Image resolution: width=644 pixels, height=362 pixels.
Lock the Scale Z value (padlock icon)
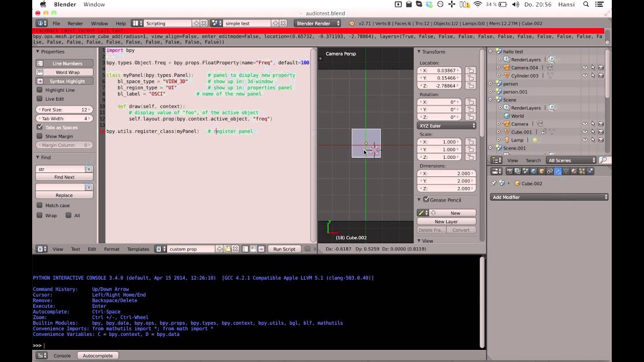click(470, 157)
